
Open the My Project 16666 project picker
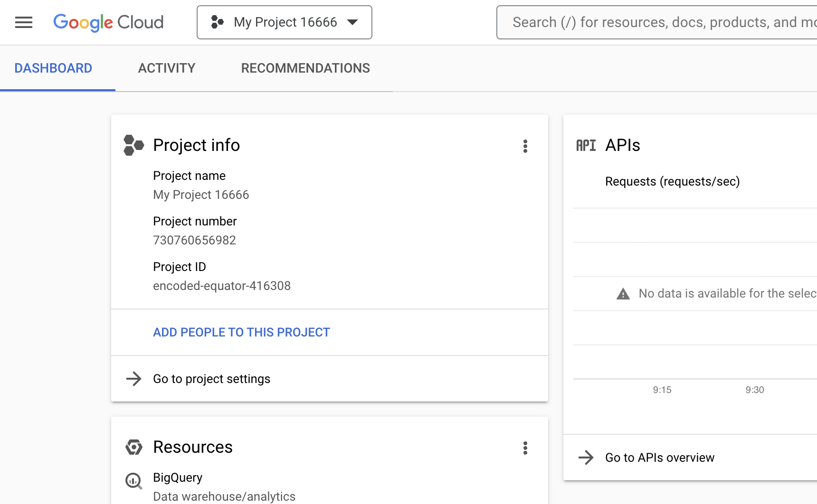(285, 22)
